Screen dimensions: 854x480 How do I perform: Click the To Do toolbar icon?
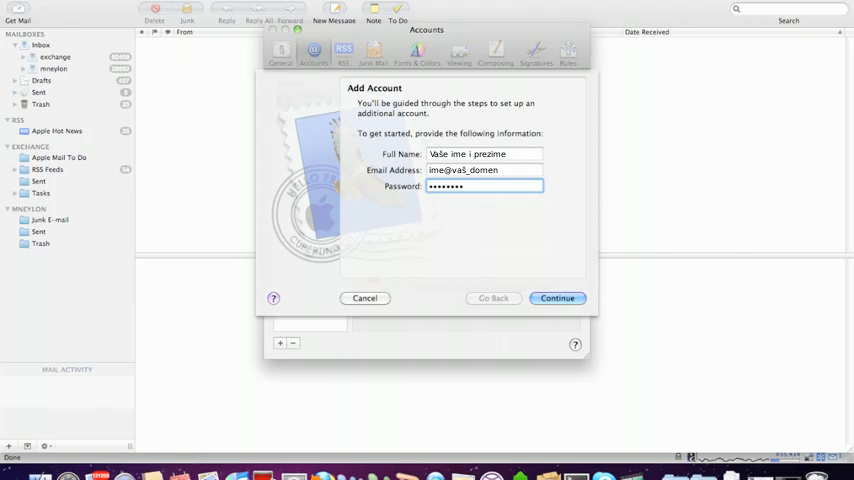[x=398, y=9]
